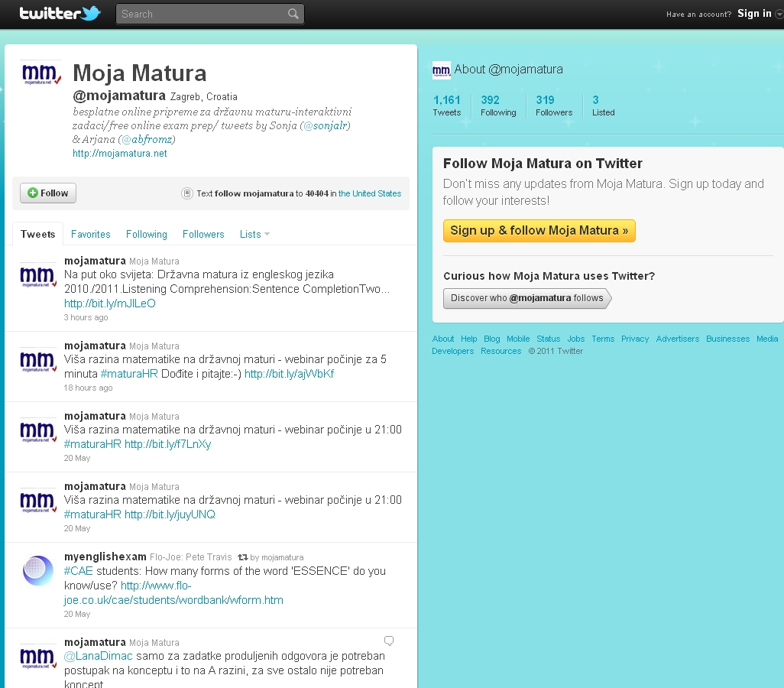Click the Twitter bird logo

[92, 13]
